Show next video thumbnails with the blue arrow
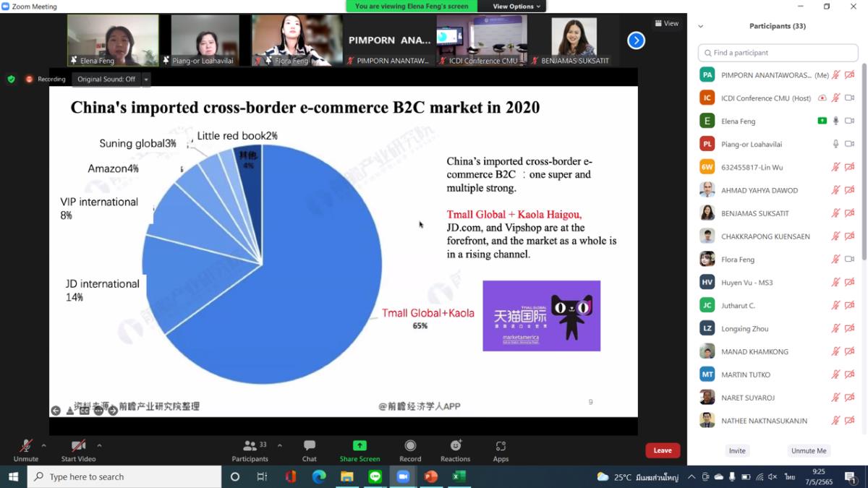This screenshot has height=488, width=868. click(636, 40)
